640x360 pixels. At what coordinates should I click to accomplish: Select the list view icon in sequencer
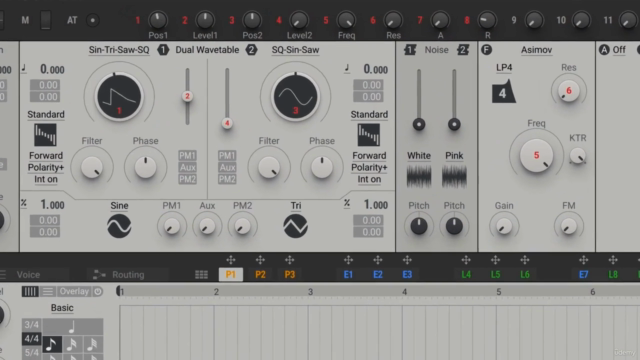pyautogui.click(x=47, y=291)
